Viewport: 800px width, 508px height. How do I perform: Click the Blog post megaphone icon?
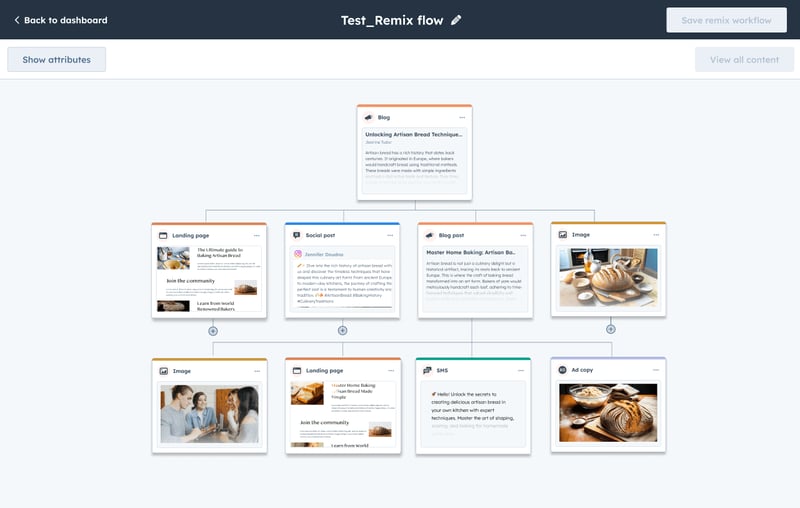pos(429,235)
